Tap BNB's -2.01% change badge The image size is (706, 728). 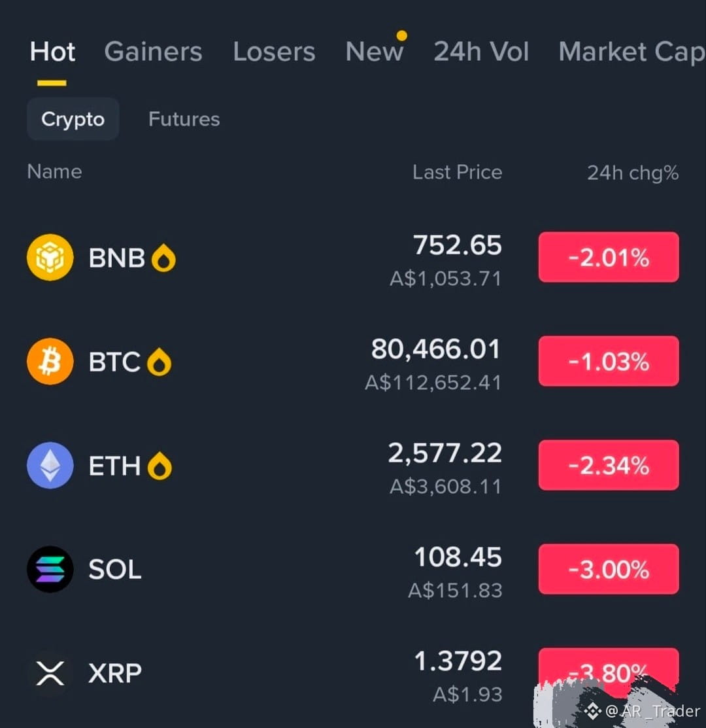tap(609, 257)
